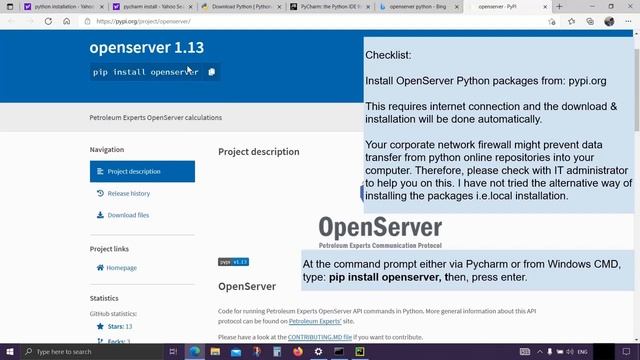This screenshot has width=640, height=360.
Task: Close the openserver python Bing tab
Action: 457,7
